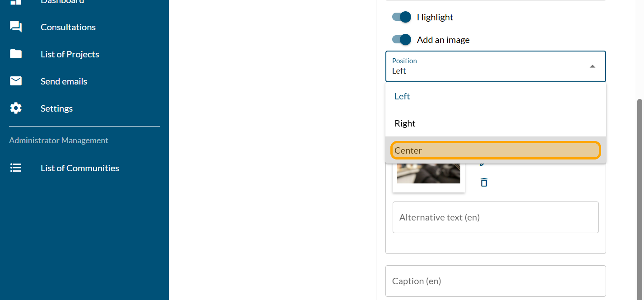Open List of Projects link
Viewport: 644px width, 300px height.
tap(69, 54)
